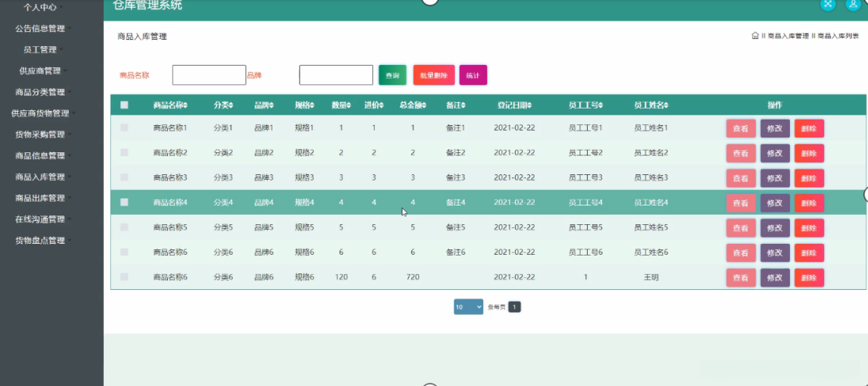Viewport: 868px width, 386px height.
Task: Click 修改 for 商品名称5 row
Action: pyautogui.click(x=775, y=228)
